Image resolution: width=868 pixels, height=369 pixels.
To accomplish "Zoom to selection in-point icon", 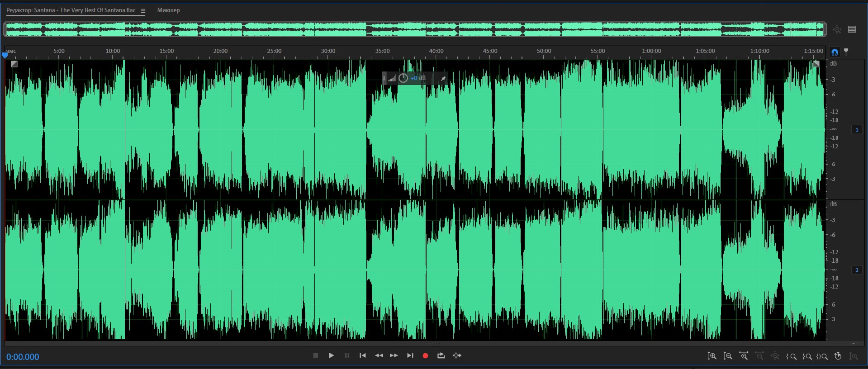I will point(791,356).
